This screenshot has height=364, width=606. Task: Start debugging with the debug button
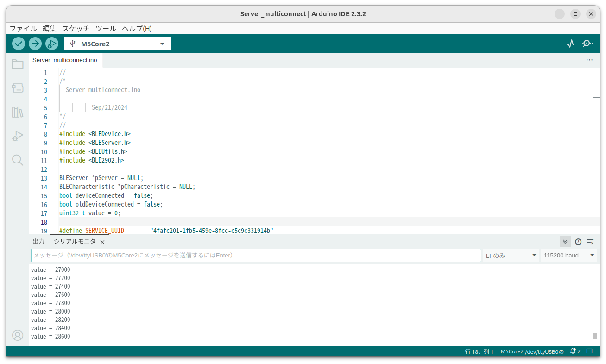click(52, 44)
